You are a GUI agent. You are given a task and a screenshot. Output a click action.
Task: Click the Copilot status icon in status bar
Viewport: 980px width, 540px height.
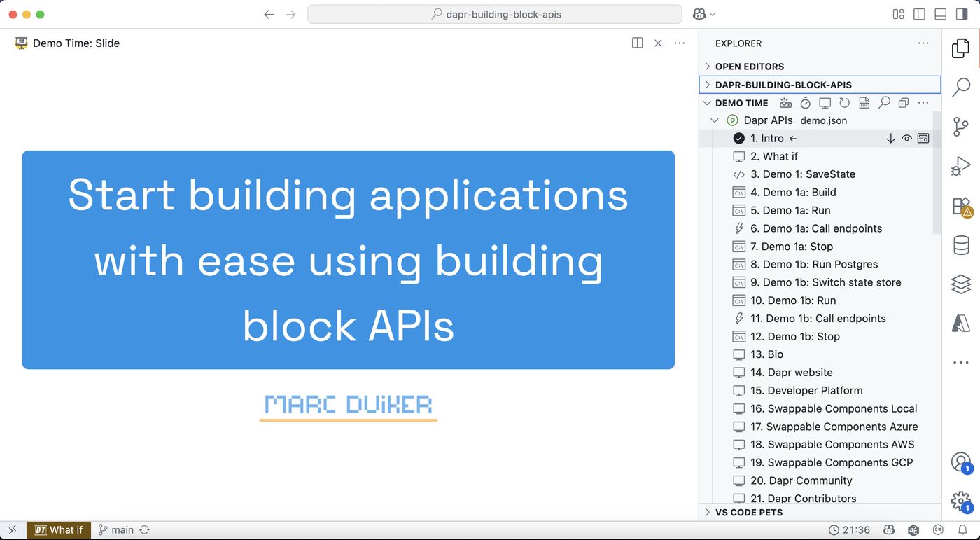pos(889,530)
